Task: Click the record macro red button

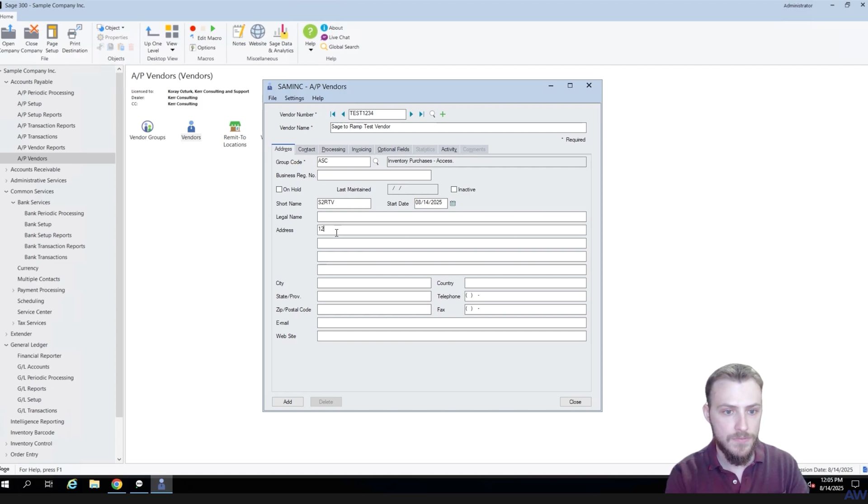Action: [x=193, y=29]
